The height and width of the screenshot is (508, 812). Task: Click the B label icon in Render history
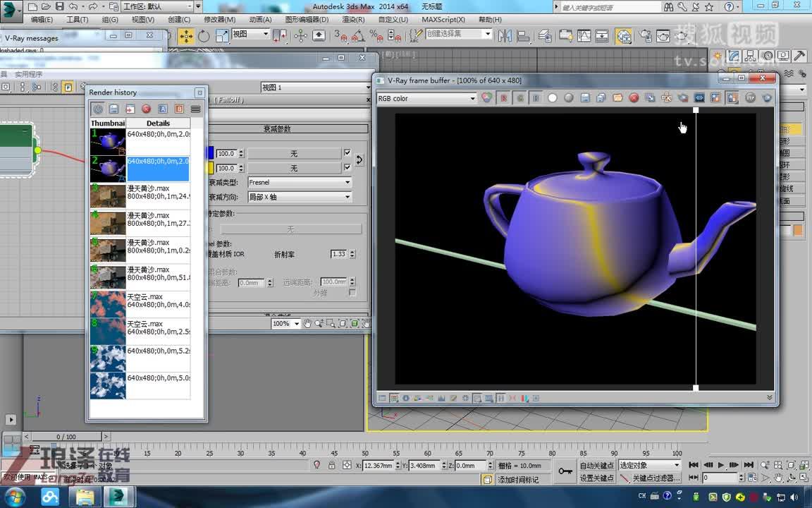[179, 109]
